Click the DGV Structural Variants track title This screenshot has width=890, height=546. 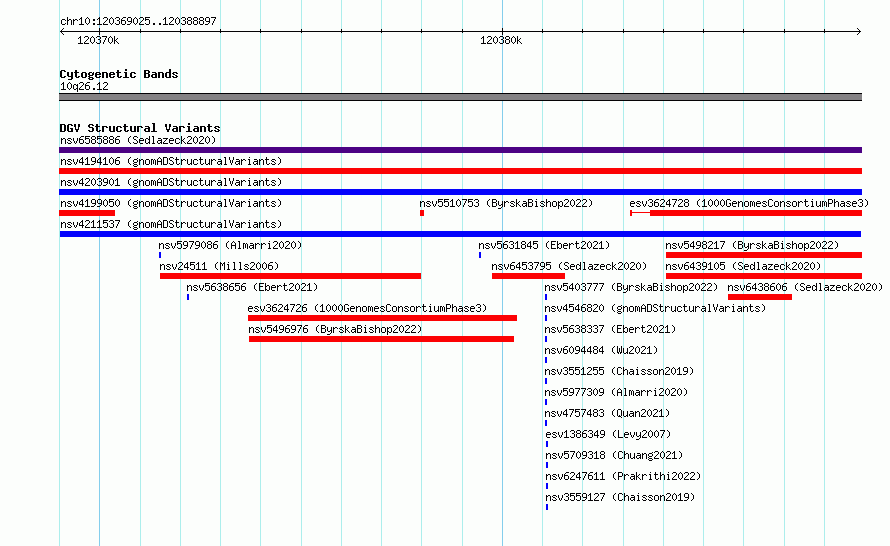(x=140, y=128)
